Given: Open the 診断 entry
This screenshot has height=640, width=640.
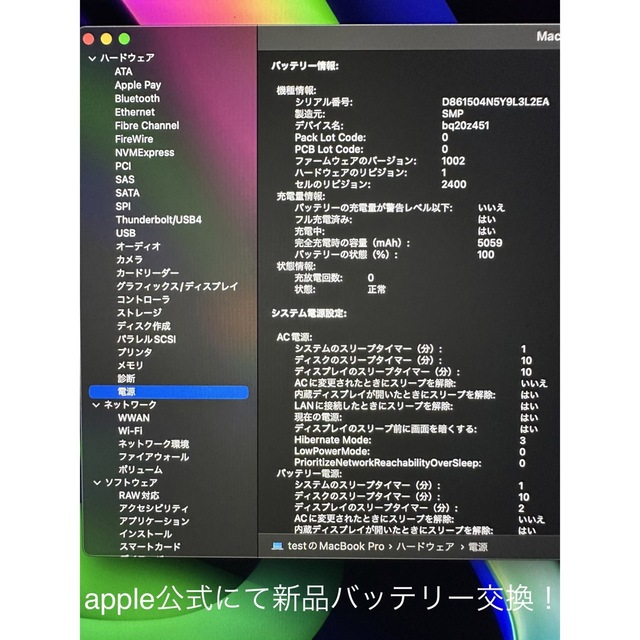Looking at the screenshot, I should click(x=126, y=379).
